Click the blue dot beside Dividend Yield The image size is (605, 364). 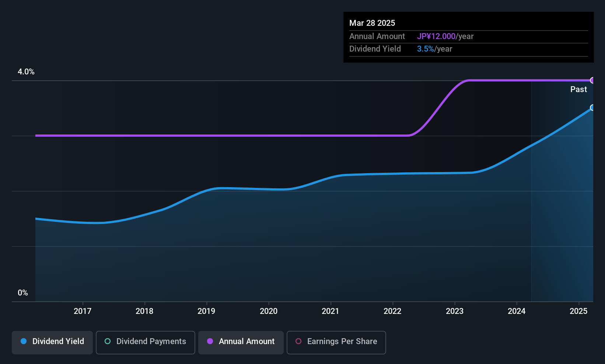24,342
